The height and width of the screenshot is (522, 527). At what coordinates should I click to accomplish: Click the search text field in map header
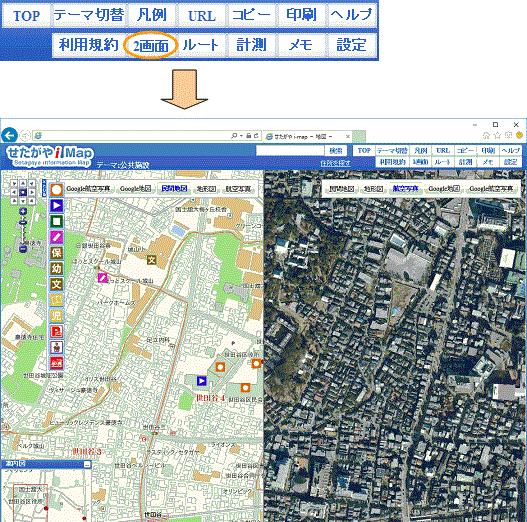[x=290, y=150]
